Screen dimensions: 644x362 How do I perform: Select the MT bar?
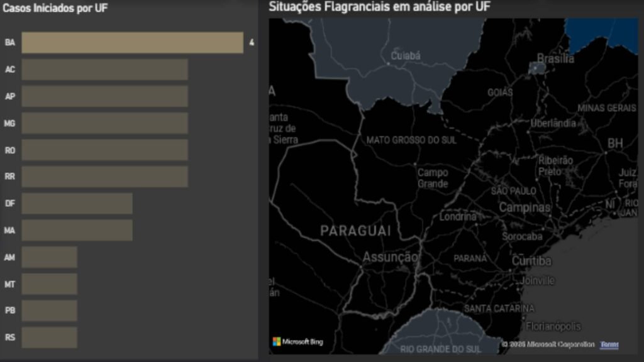49,284
